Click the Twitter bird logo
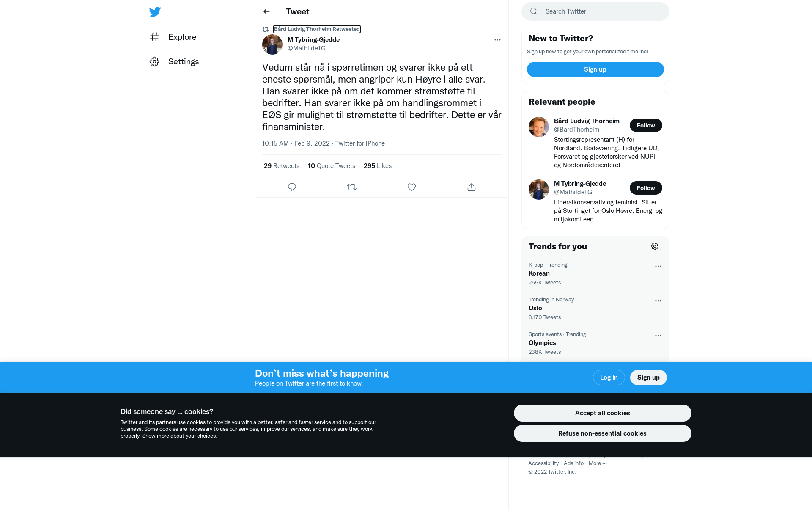812x510 pixels. [x=155, y=12]
